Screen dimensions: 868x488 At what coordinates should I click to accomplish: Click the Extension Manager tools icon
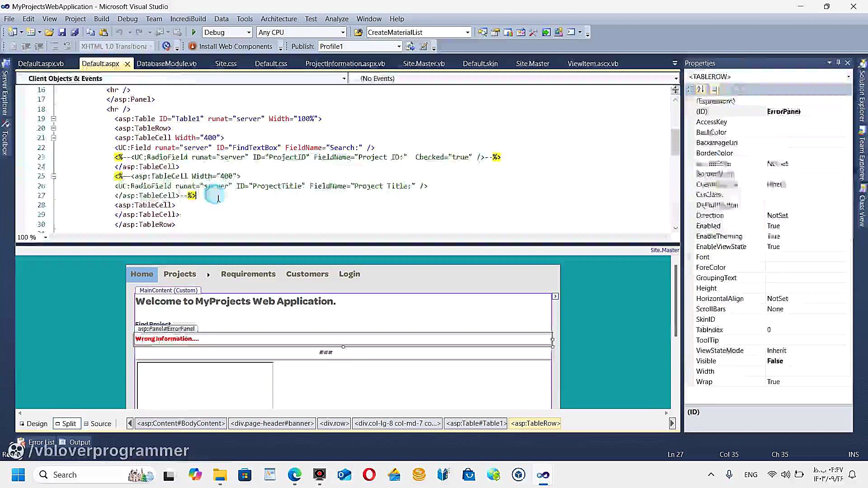pos(533,32)
